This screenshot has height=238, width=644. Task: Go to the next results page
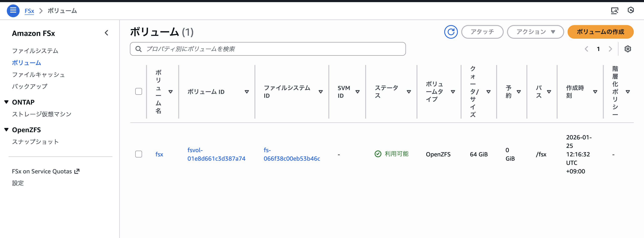[x=611, y=49]
